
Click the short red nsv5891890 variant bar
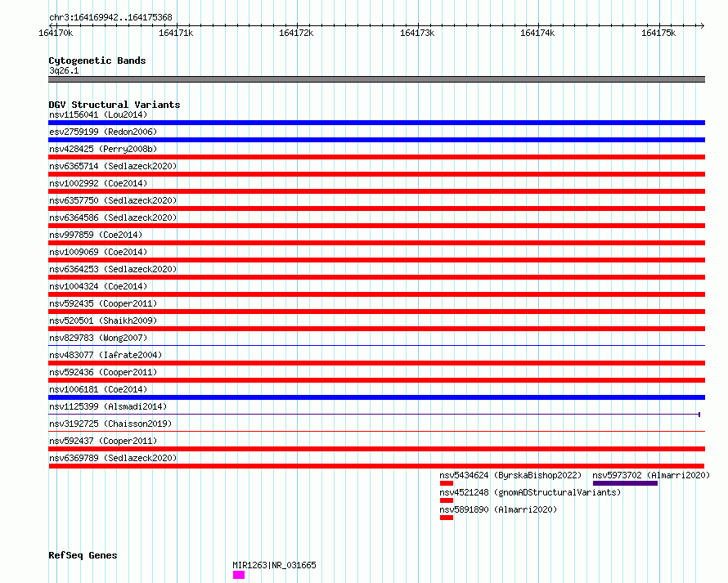tap(446, 518)
